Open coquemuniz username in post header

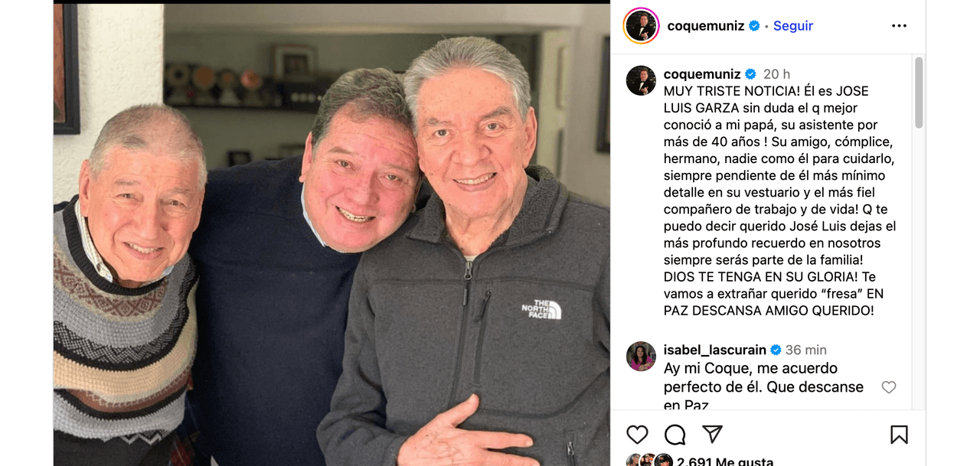pos(706,26)
